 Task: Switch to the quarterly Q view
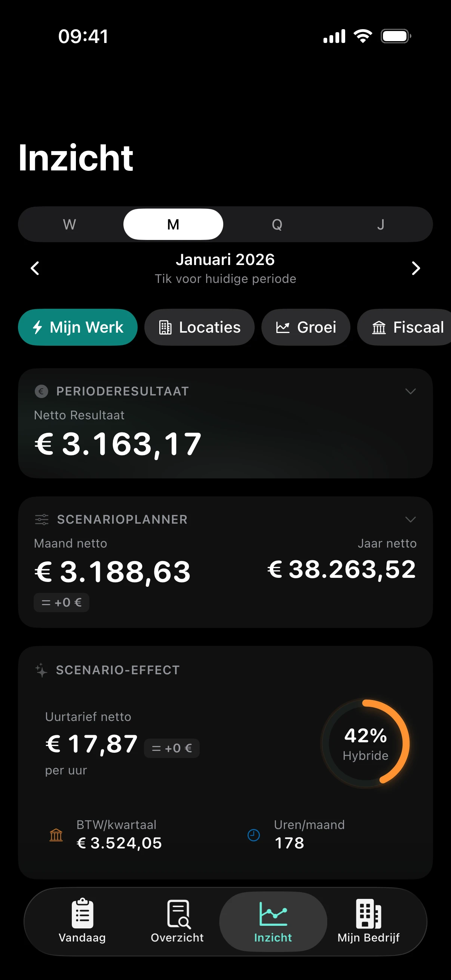tap(278, 224)
